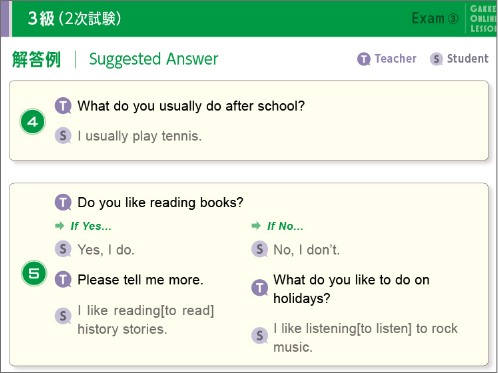Click the T icon beside 'Do you like reading books?'

click(63, 203)
